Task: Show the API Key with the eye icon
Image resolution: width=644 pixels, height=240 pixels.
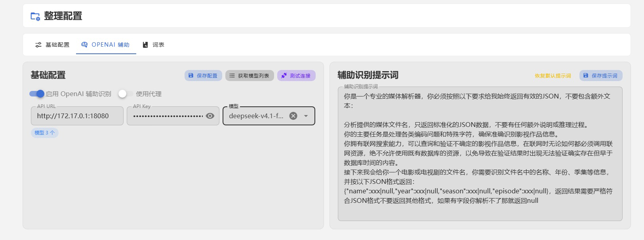Action: tap(210, 116)
